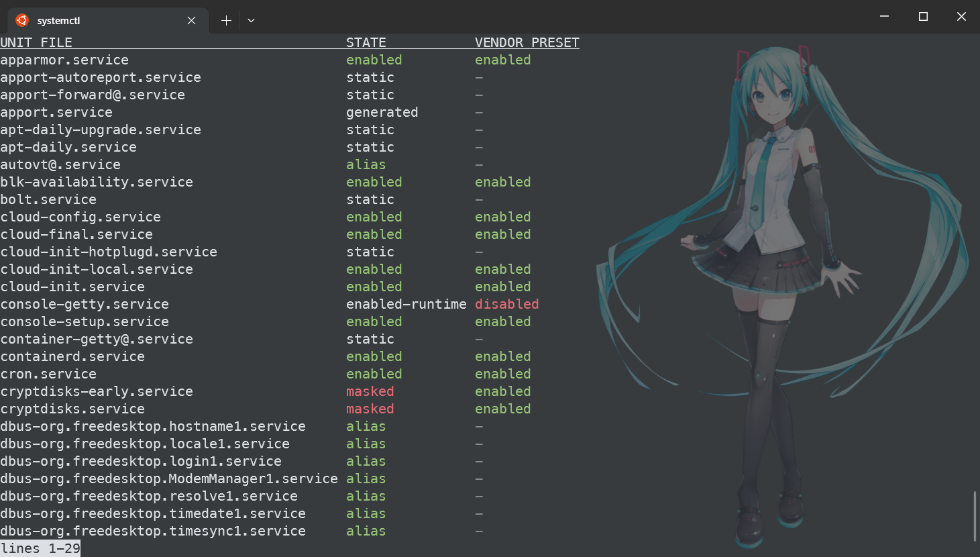Click enabled state of cron.service
980x557 pixels.
click(x=374, y=374)
